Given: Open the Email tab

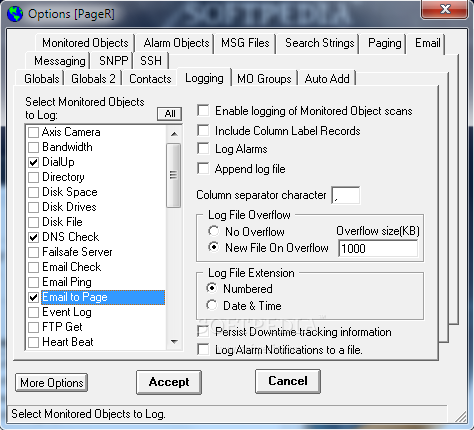Looking at the screenshot, I should pos(427,43).
